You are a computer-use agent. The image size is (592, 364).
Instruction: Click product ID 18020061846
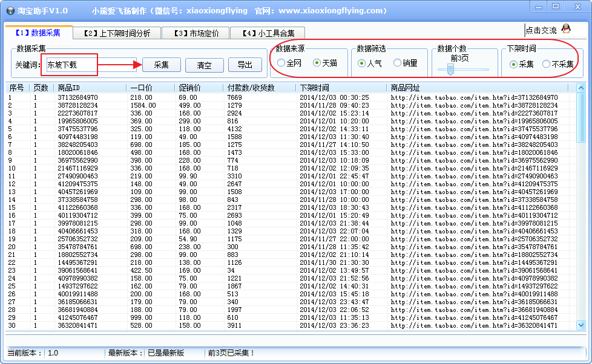77,153
